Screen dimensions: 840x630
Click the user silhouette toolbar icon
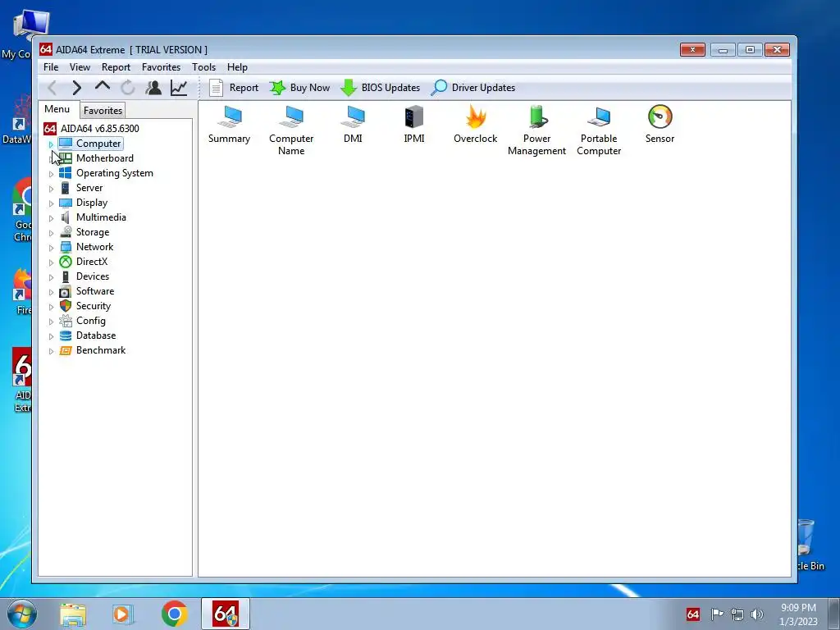(x=153, y=87)
